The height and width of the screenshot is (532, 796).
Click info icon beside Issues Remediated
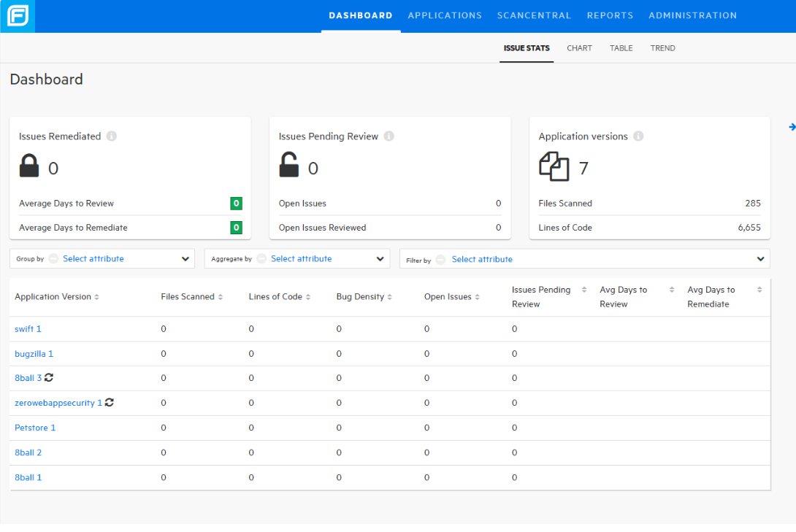click(x=112, y=136)
